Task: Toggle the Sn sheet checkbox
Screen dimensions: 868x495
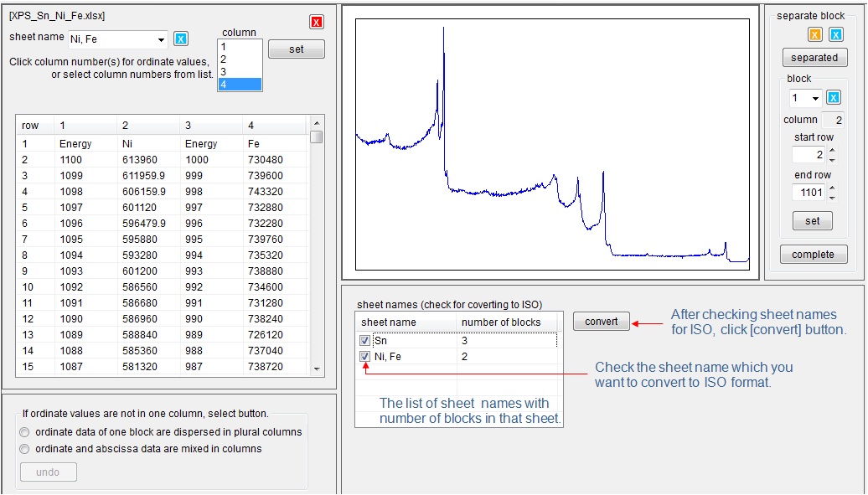Action: point(364,341)
